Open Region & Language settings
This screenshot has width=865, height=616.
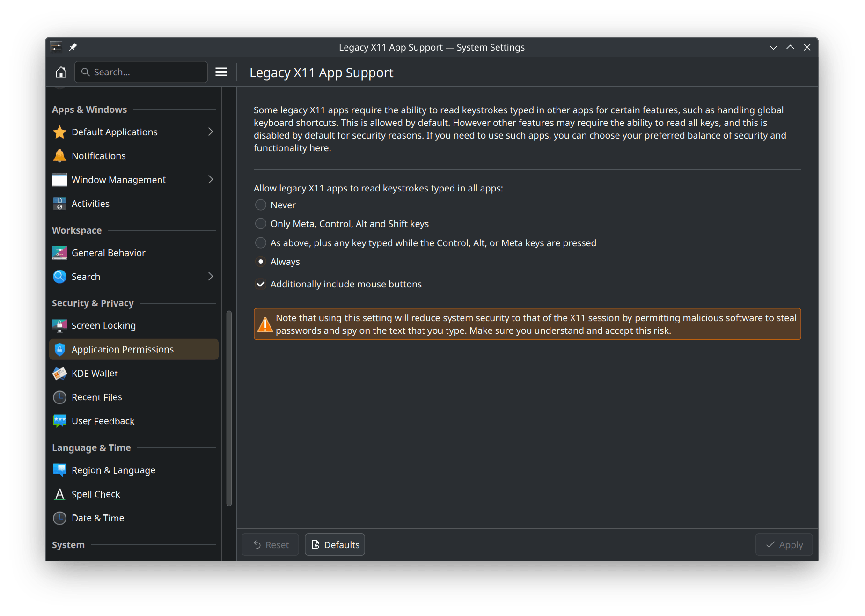click(x=134, y=470)
